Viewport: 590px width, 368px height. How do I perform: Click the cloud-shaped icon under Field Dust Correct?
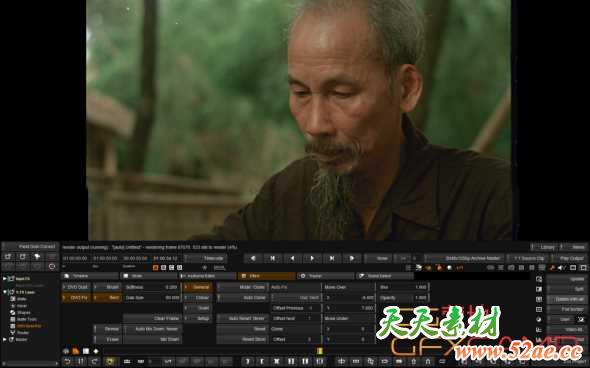37,257
